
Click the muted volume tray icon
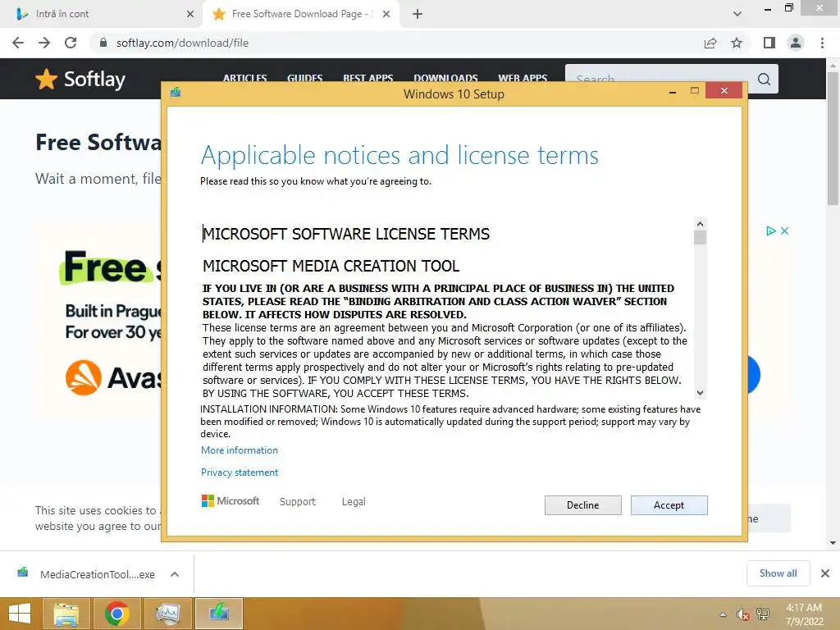coord(742,614)
